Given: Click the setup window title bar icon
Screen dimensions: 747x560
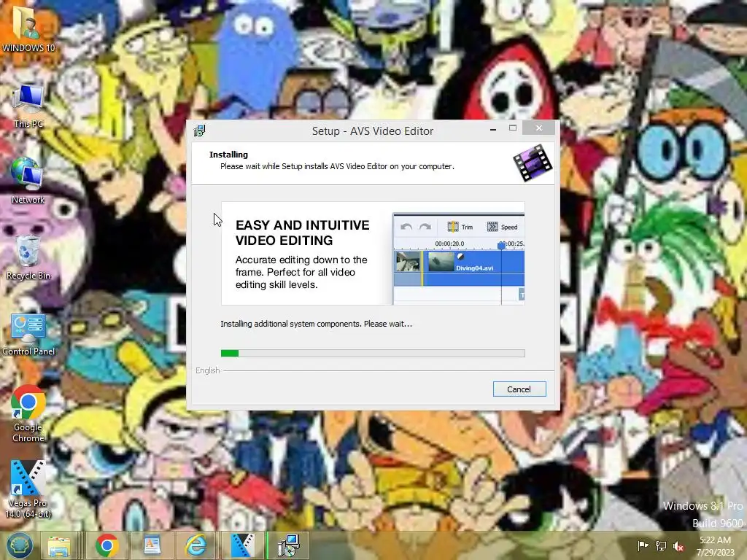Looking at the screenshot, I should point(200,131).
